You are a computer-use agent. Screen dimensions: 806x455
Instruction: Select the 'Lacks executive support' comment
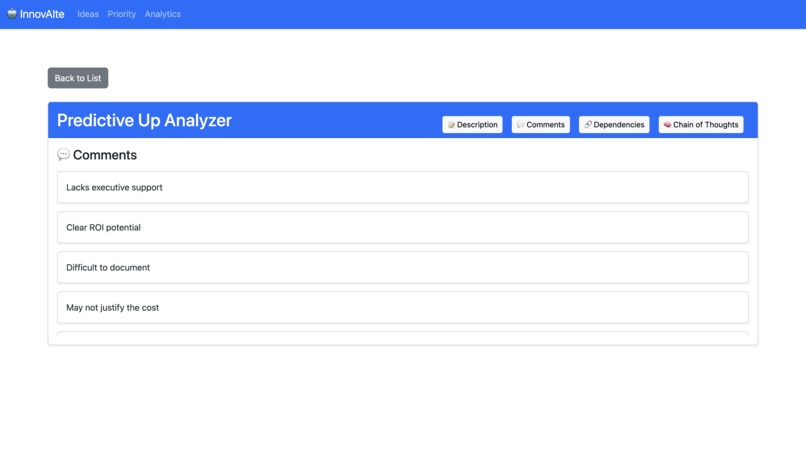pyautogui.click(x=403, y=187)
